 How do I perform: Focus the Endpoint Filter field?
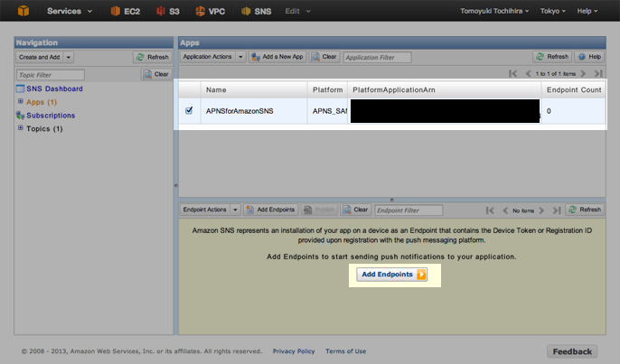(x=409, y=210)
